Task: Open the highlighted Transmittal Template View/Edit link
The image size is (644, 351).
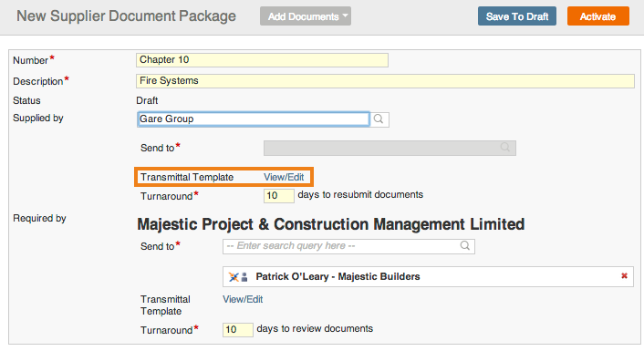Action: (284, 177)
